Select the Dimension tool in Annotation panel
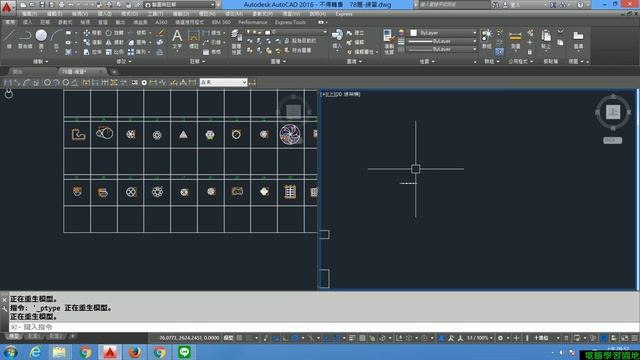The image size is (640, 360). pos(194,39)
